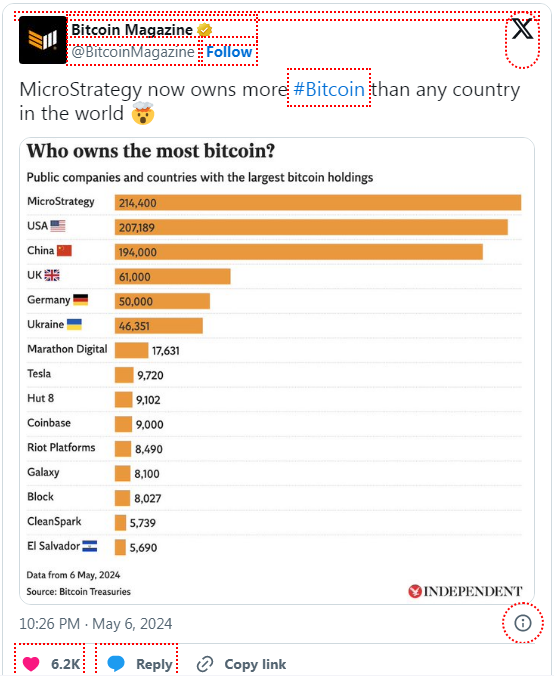Open the Bitcoin Magazine display name

pyautogui.click(x=132, y=30)
